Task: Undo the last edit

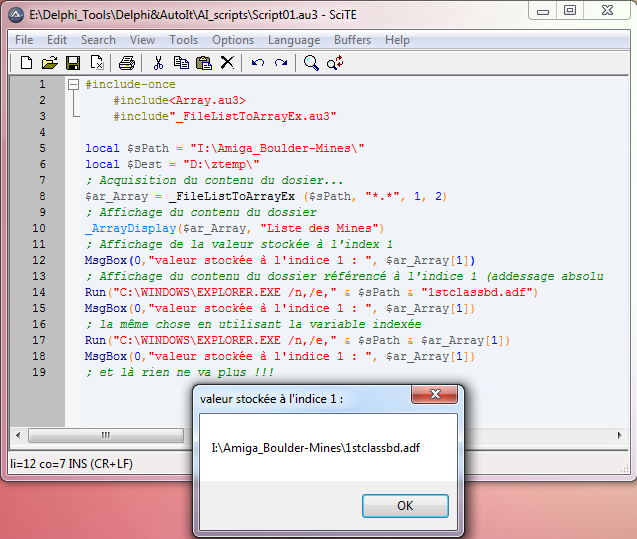Action: coord(258,63)
